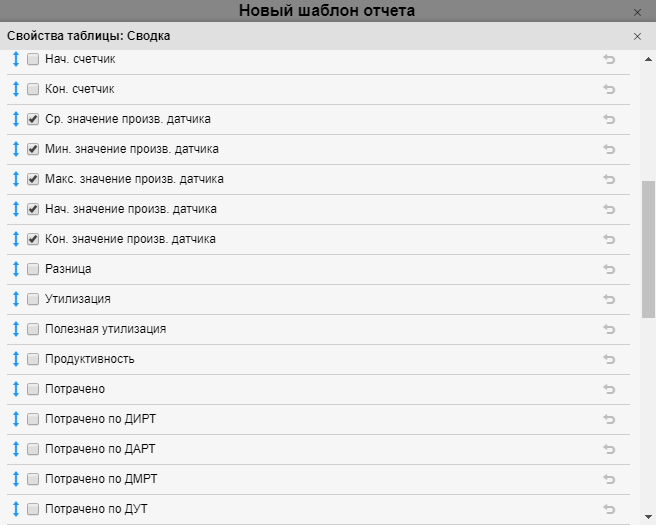656x525 pixels.
Task: Click the reset arrow for Нач. счетчик
Action: (609, 60)
